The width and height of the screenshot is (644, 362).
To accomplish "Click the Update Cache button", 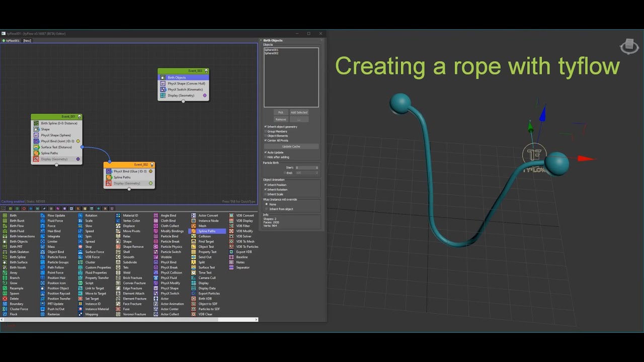I will point(291,146).
